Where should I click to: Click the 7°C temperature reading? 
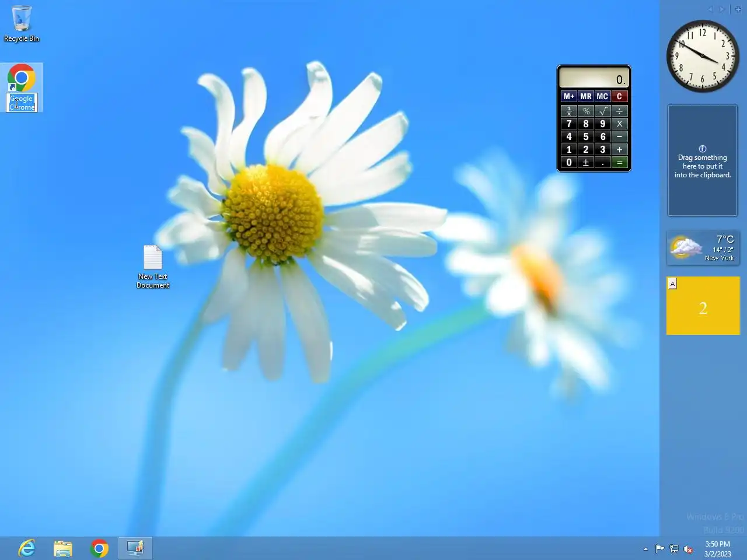pos(725,239)
